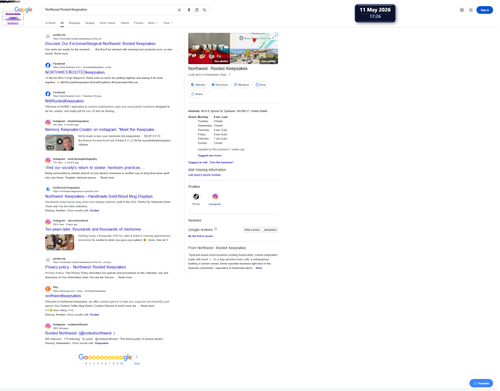Screen dimensions: 500x391
Task: Click the Write a review button
Action: click(252, 230)
